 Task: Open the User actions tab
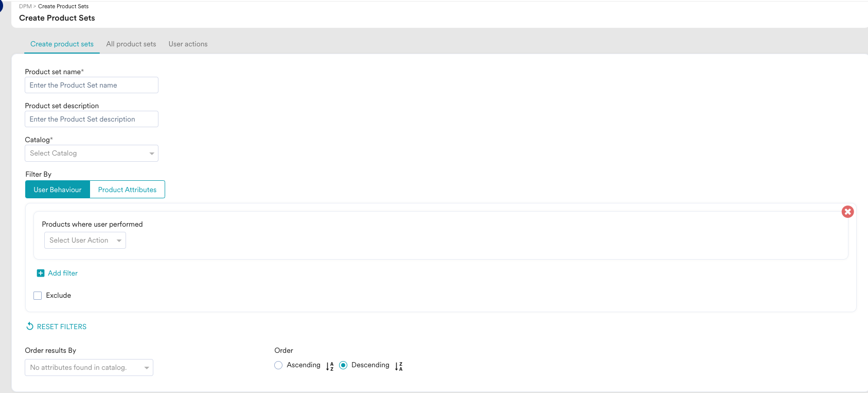pyautogui.click(x=188, y=44)
